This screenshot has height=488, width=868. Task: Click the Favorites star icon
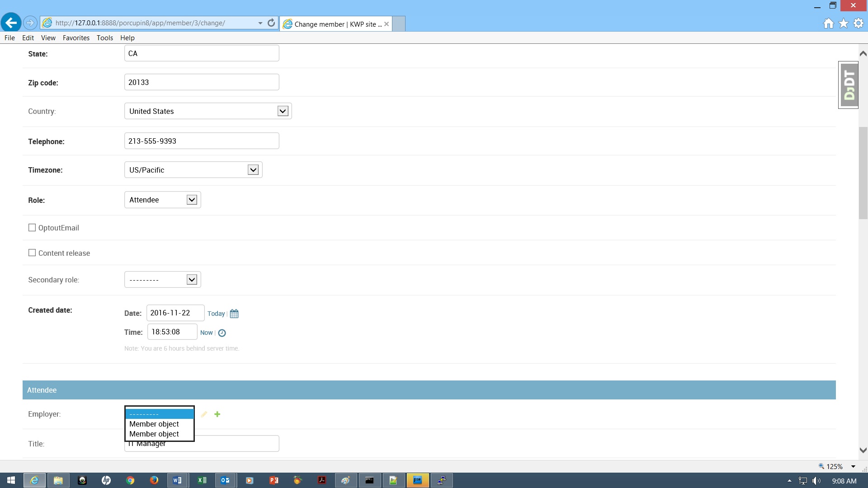pyautogui.click(x=843, y=23)
